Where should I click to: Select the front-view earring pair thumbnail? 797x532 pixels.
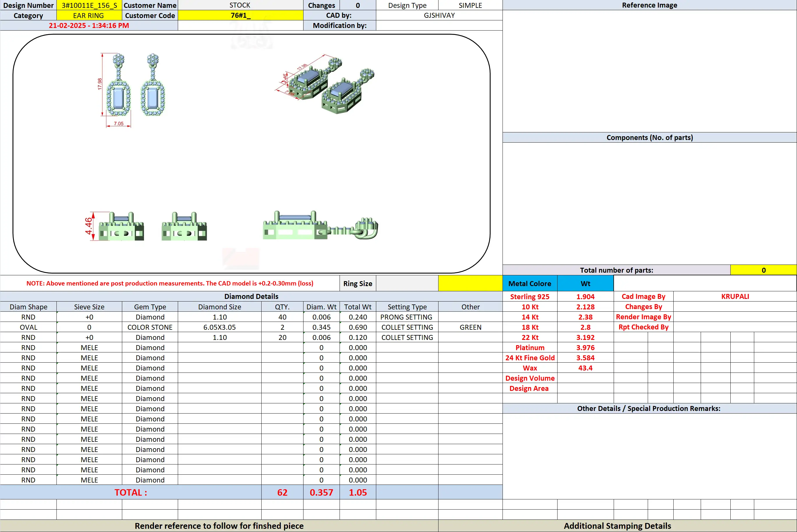131,90
